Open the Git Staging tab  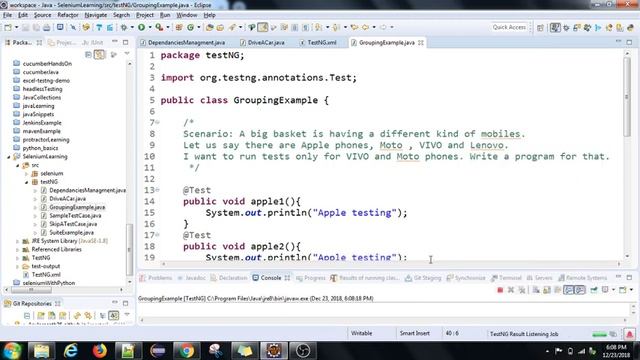pyautogui.click(x=423, y=278)
